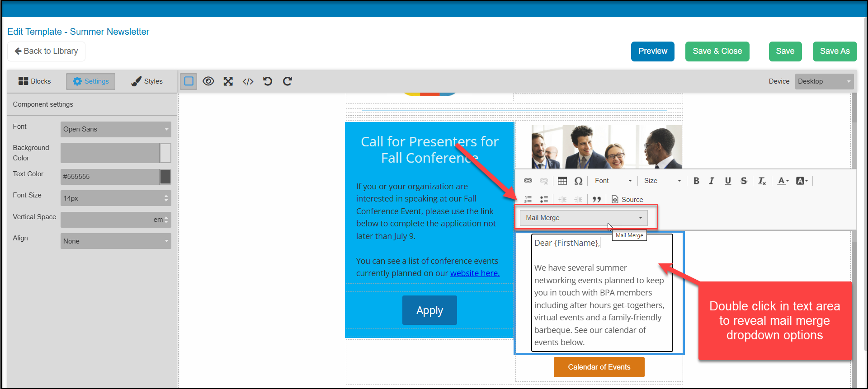Open the Mail Merge dropdown
The image size is (868, 389).
tap(584, 218)
